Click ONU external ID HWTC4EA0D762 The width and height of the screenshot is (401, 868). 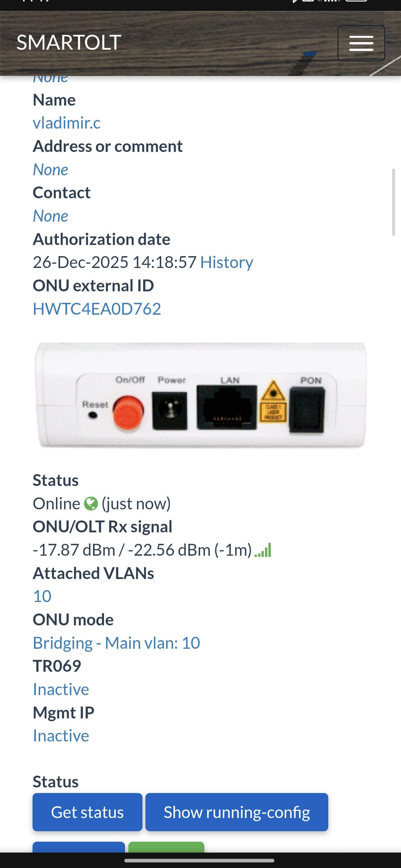point(97,309)
